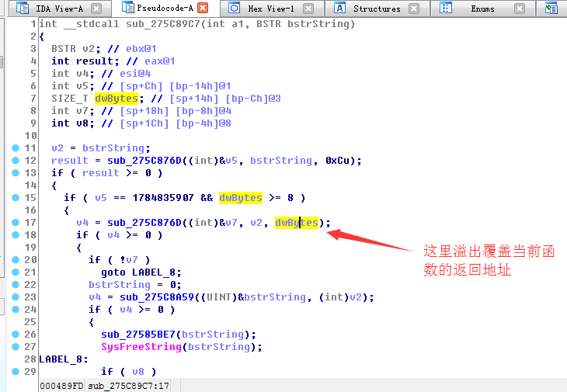Viewport: 567px width, 392px height.
Task: Click the partially visible rightmost tab icon
Action: (x=551, y=9)
